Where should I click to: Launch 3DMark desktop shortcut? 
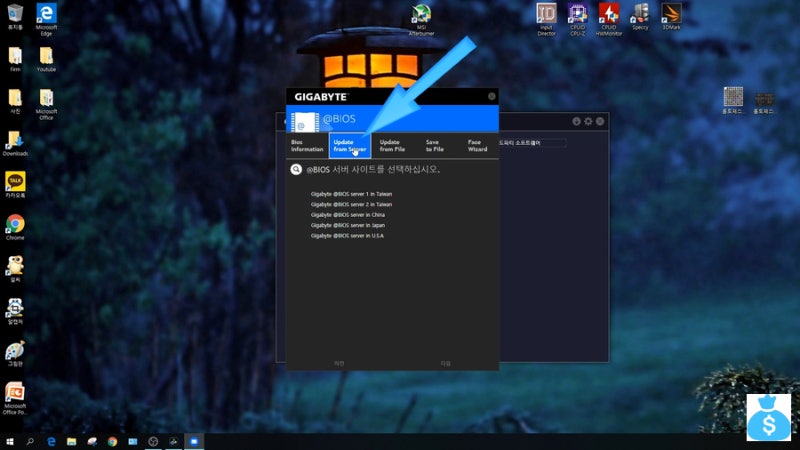[671, 16]
